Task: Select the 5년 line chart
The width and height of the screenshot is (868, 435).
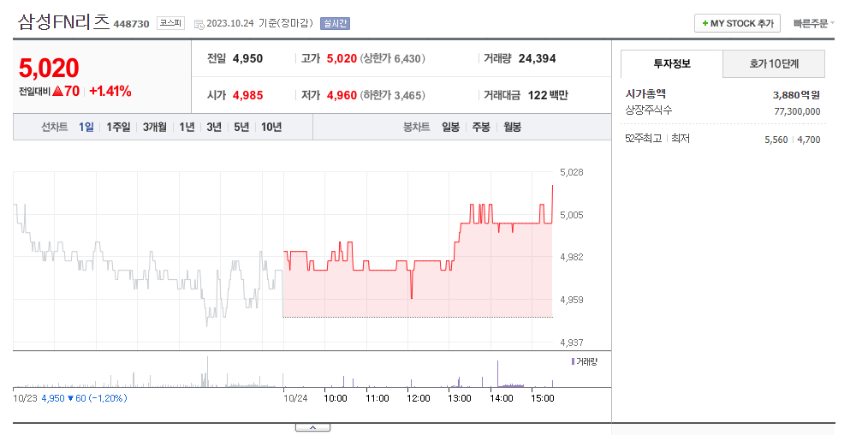Action: point(241,127)
